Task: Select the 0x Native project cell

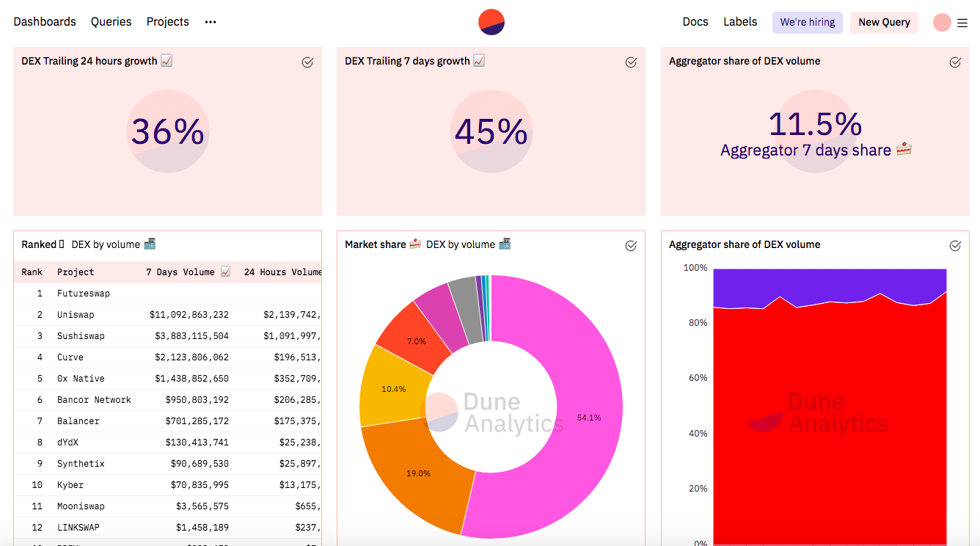Action: tap(81, 379)
